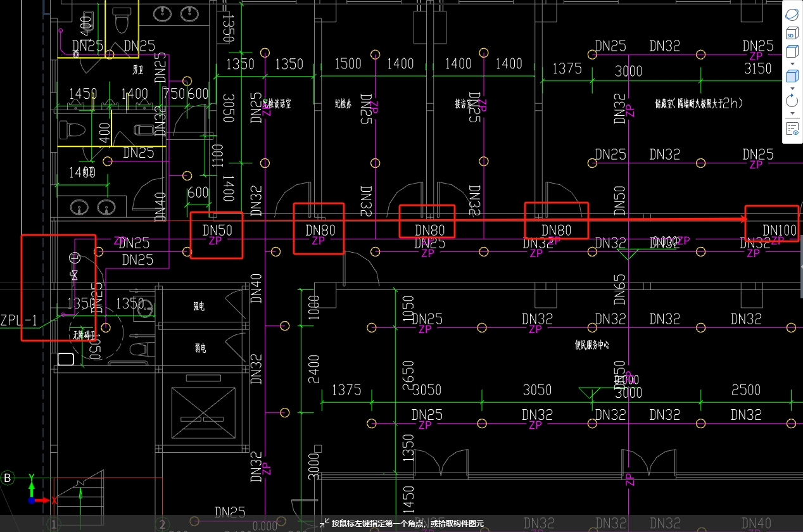
Task: Open dropdown beneath the rotate icon
Action: (x=792, y=113)
